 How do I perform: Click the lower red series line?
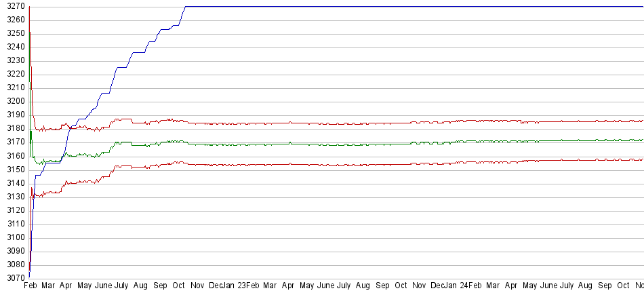(x=339, y=164)
